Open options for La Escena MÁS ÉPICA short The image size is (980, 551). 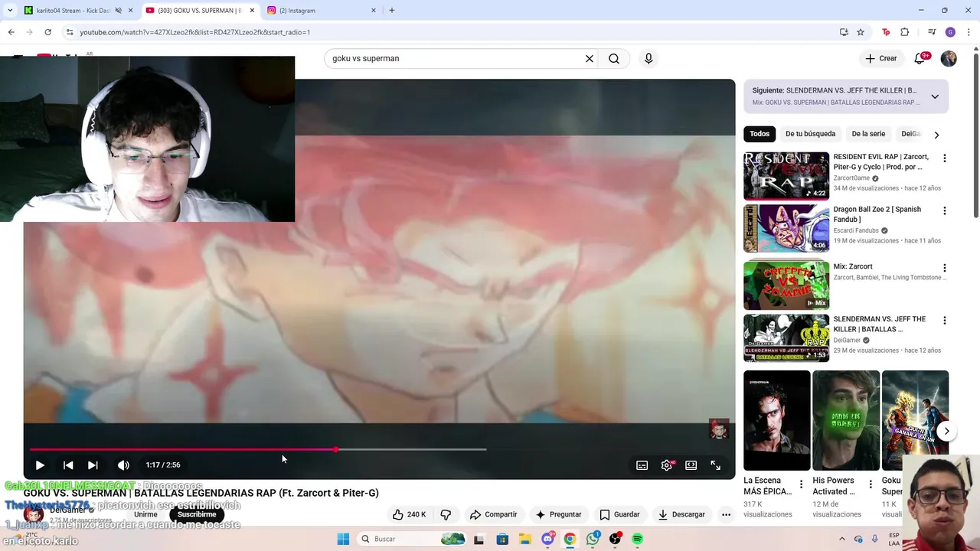coord(802,484)
